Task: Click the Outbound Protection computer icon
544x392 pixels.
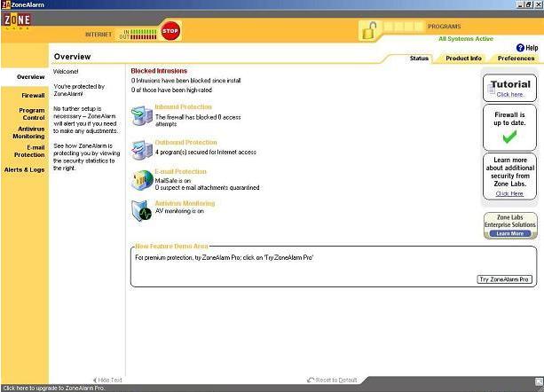Action: click(x=142, y=150)
